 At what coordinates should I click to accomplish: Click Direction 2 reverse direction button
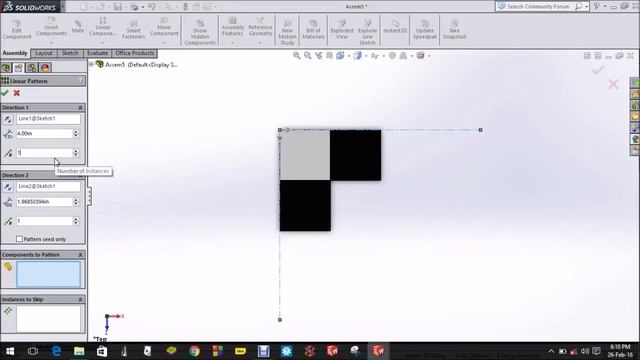(x=8, y=187)
